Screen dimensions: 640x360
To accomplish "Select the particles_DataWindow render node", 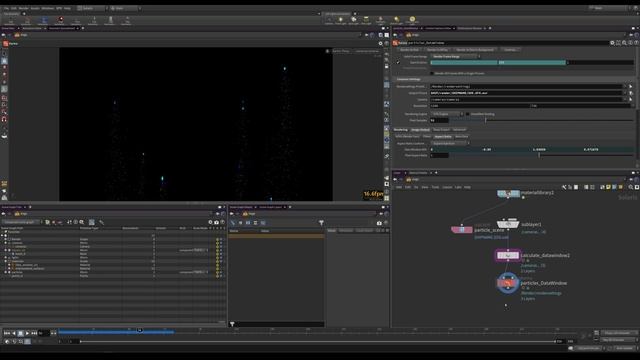I will (x=508, y=283).
